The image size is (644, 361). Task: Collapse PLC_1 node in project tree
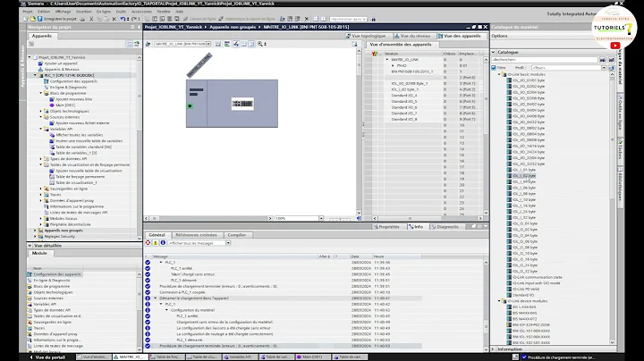(x=35, y=75)
